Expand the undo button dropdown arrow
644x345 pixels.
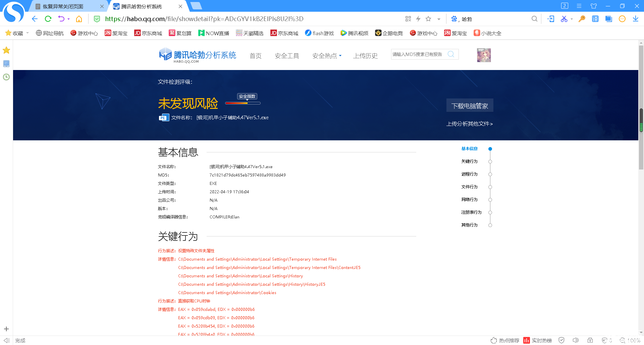point(68,19)
